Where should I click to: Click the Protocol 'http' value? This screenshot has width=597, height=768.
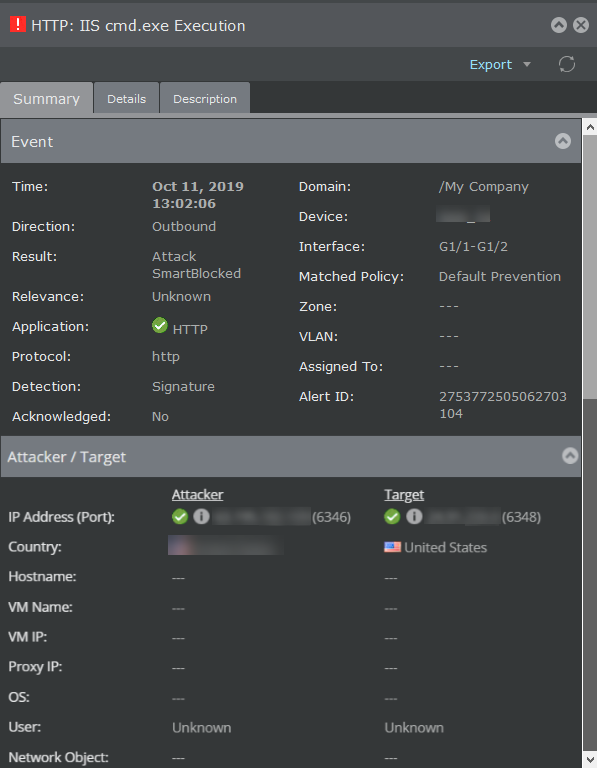point(166,357)
